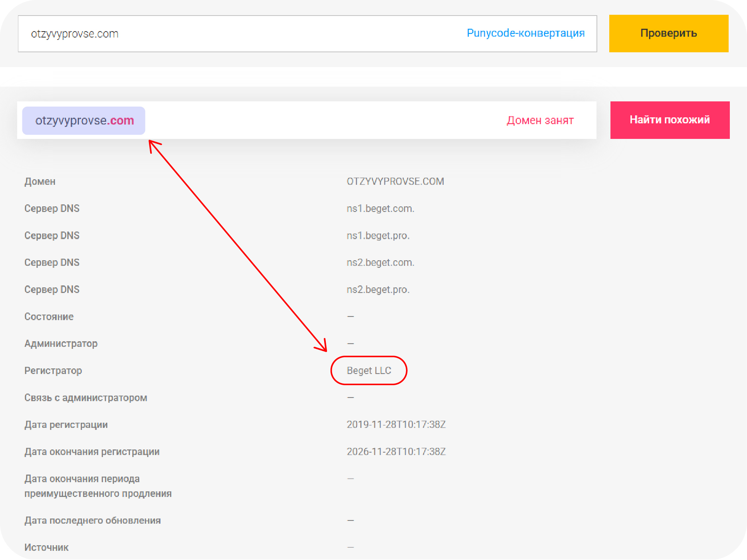Click the domain search input field
The width and height of the screenshot is (747, 560).
[240, 34]
